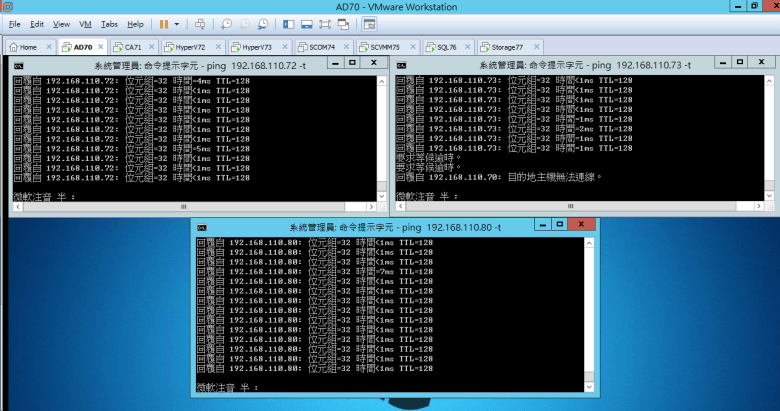
Task: Open the Tabs menu
Action: [x=109, y=23]
